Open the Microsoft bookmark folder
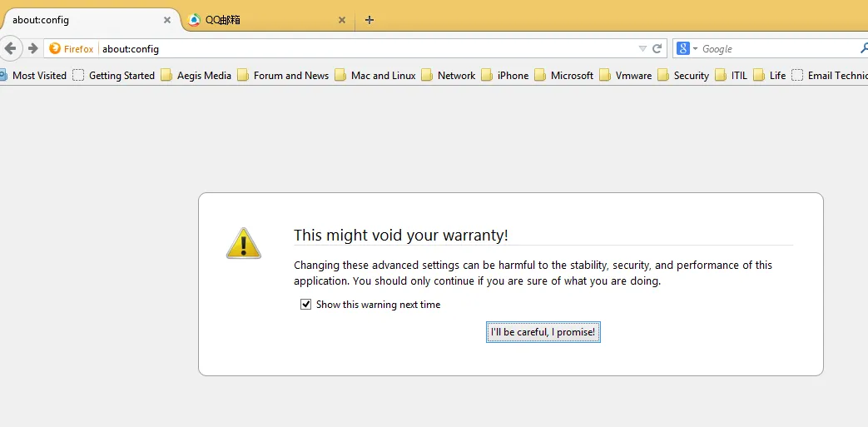The width and height of the screenshot is (868, 427). tap(564, 75)
